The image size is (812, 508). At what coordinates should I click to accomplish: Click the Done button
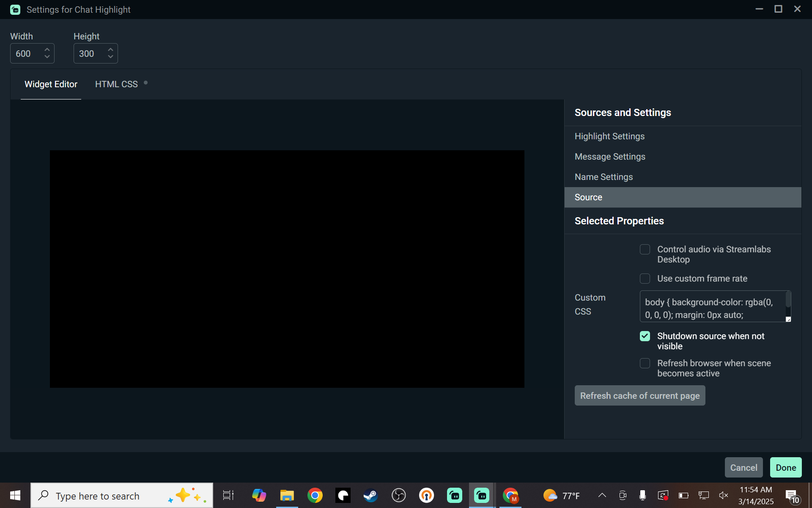pyautogui.click(x=785, y=467)
